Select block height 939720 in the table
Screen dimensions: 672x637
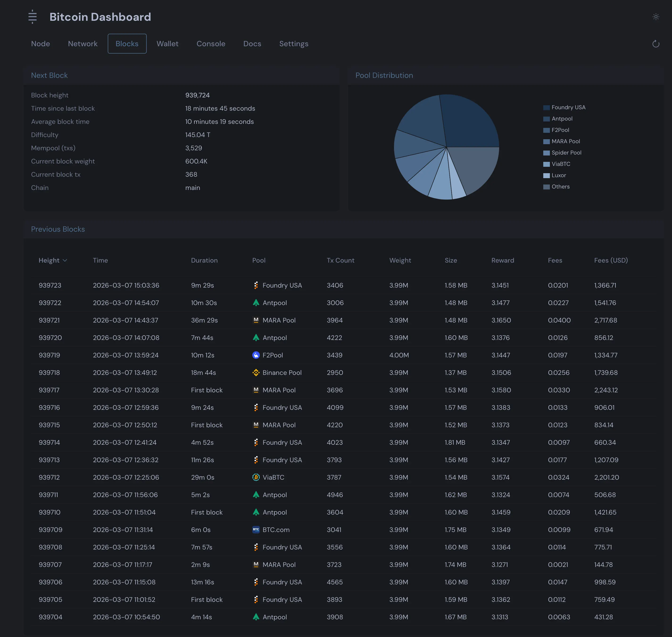tap(50, 338)
